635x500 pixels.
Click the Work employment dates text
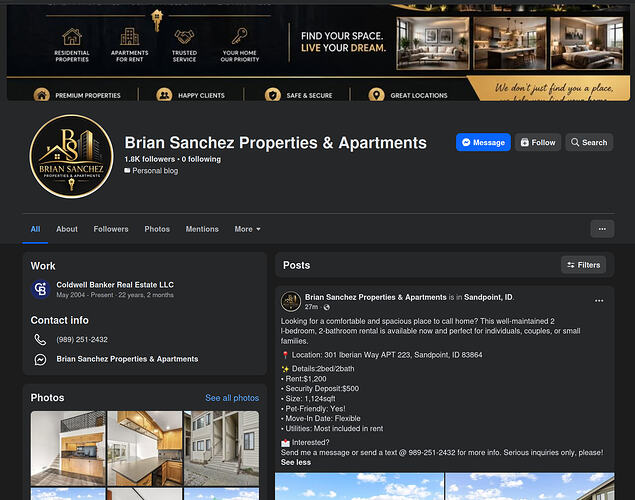(115, 295)
